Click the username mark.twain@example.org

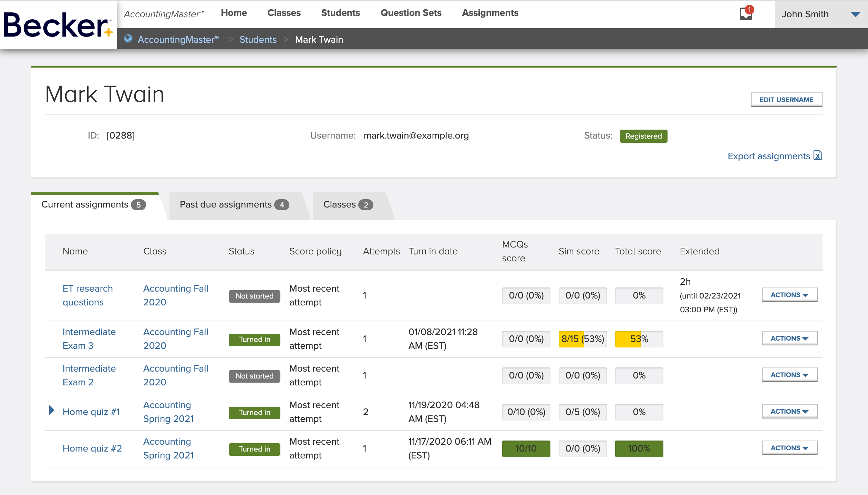coord(416,135)
